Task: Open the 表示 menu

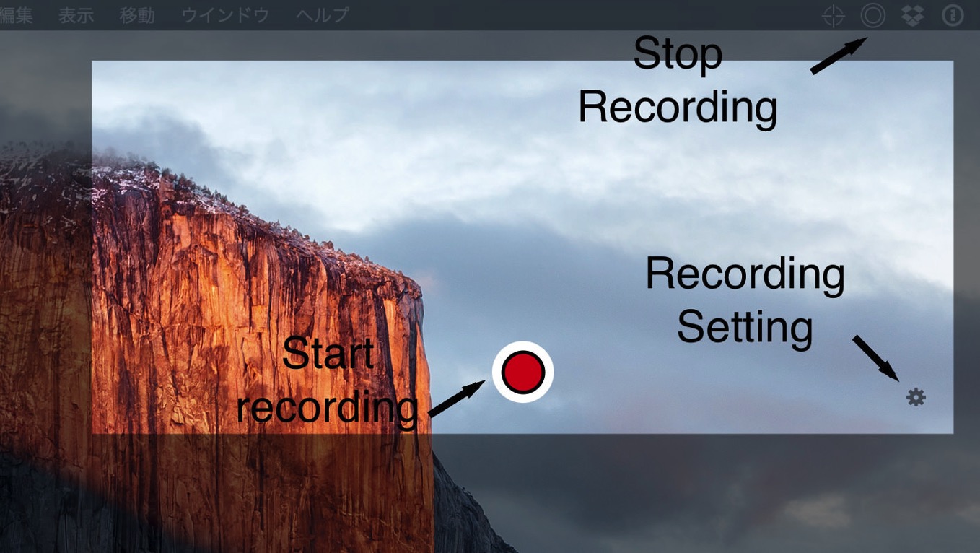Action: point(76,15)
